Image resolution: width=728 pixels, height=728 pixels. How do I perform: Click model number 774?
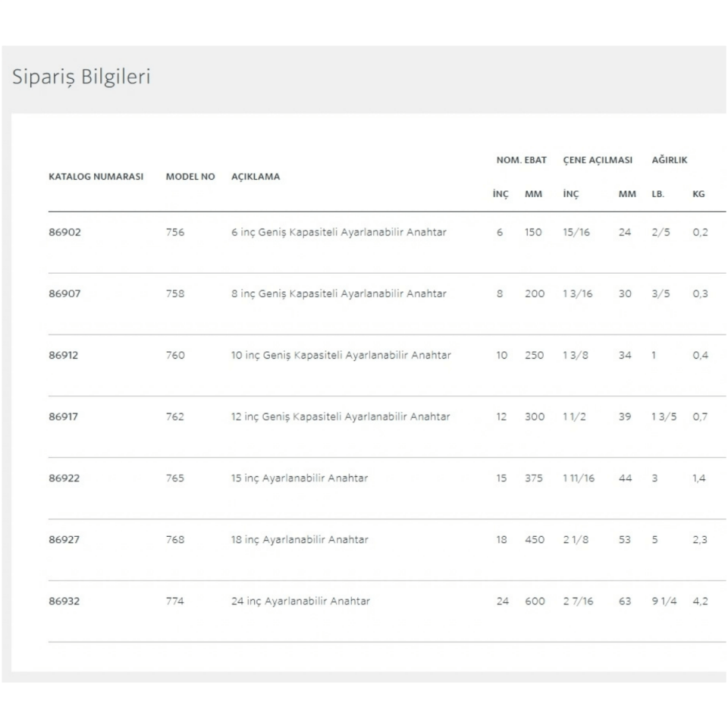[175, 601]
